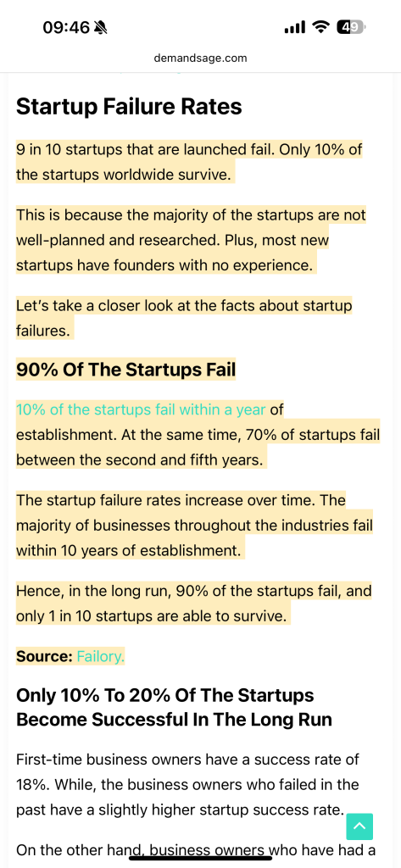Tap the bold 'Source:' label
Image resolution: width=401 pixels, height=868 pixels.
coord(44,657)
